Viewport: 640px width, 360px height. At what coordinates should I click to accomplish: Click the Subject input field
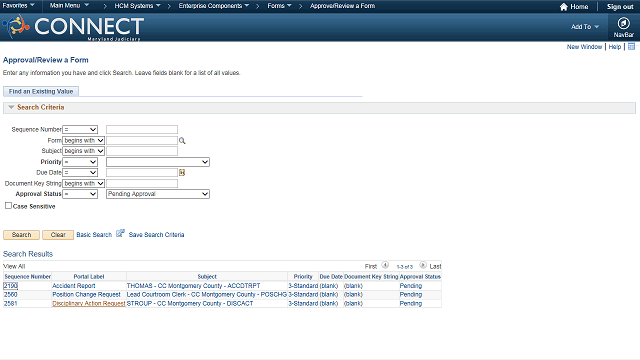click(x=142, y=151)
